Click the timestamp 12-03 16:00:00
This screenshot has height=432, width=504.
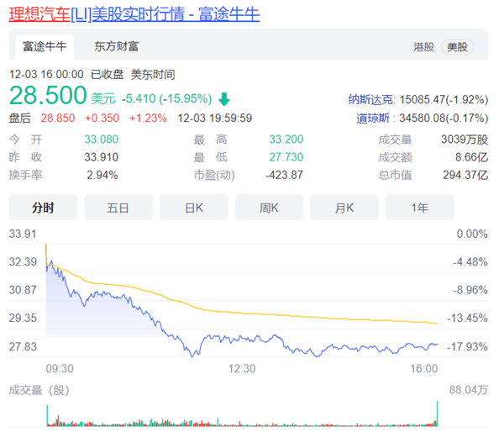46,74
